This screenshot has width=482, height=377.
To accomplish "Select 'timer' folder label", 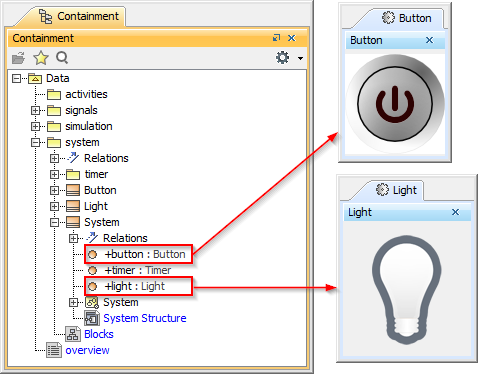I will click(96, 174).
